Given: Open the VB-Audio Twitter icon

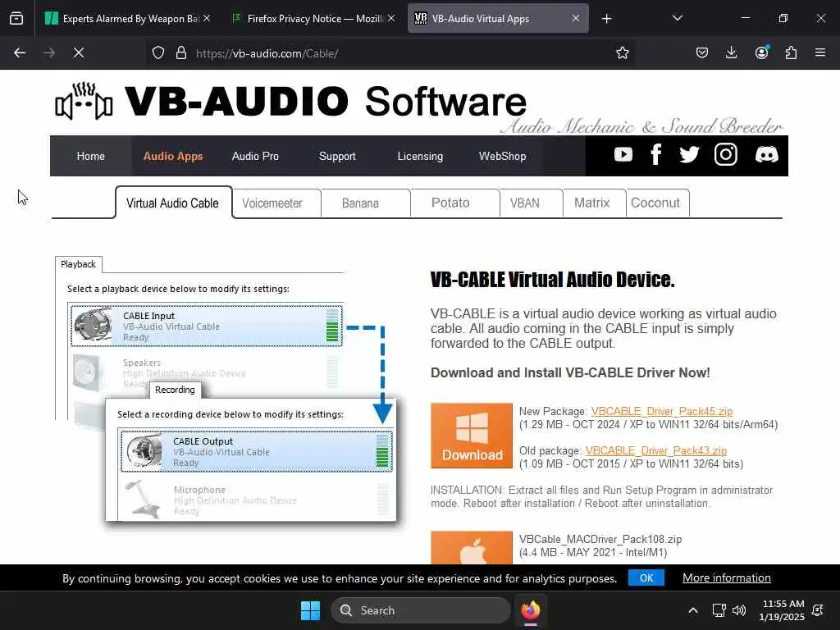Looking at the screenshot, I should pyautogui.click(x=689, y=155).
